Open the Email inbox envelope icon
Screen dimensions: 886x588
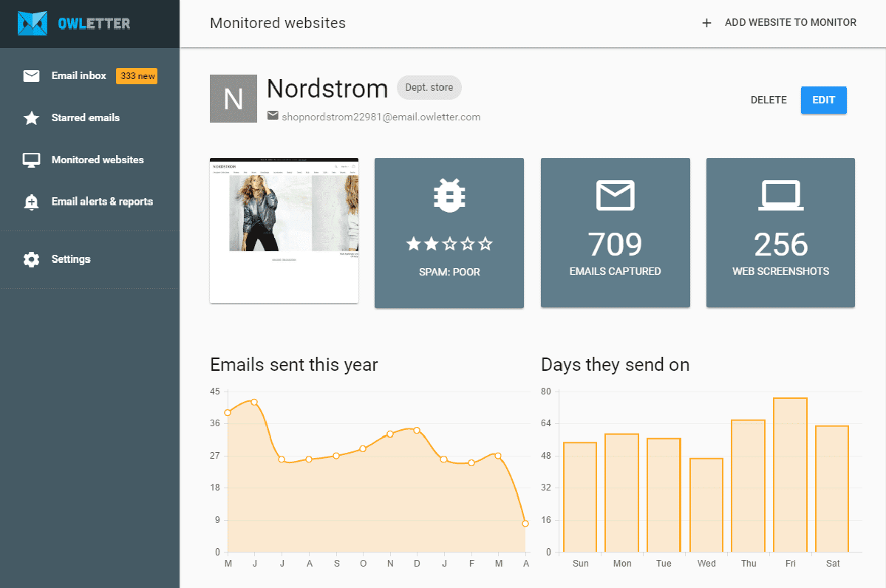[x=31, y=75]
